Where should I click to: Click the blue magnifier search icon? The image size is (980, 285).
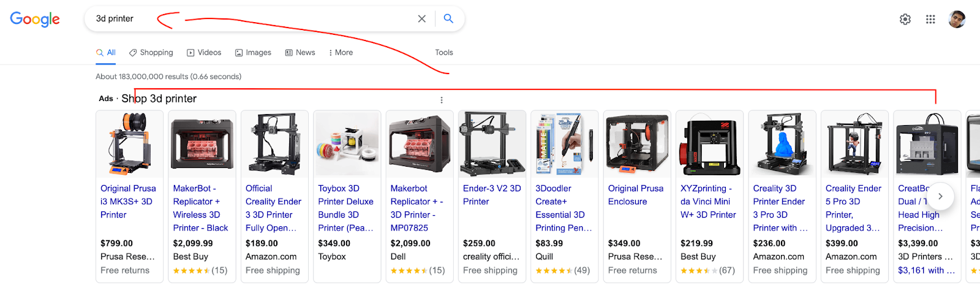tap(448, 18)
